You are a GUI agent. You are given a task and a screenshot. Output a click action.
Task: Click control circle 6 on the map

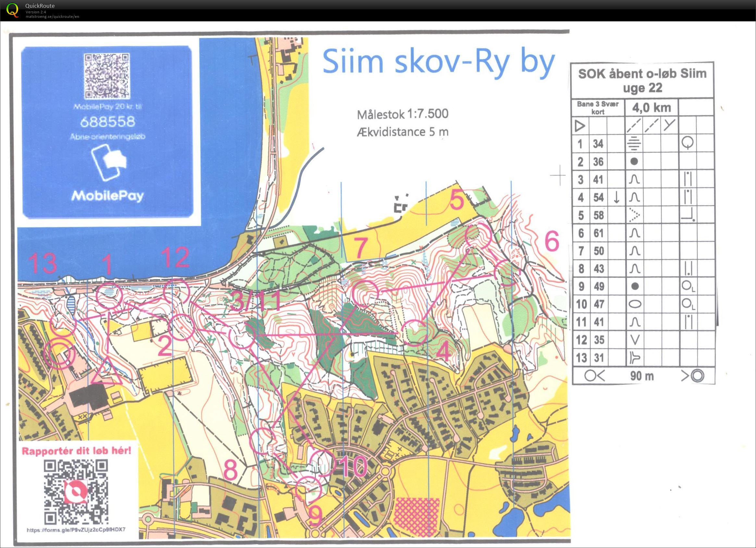coord(507,273)
